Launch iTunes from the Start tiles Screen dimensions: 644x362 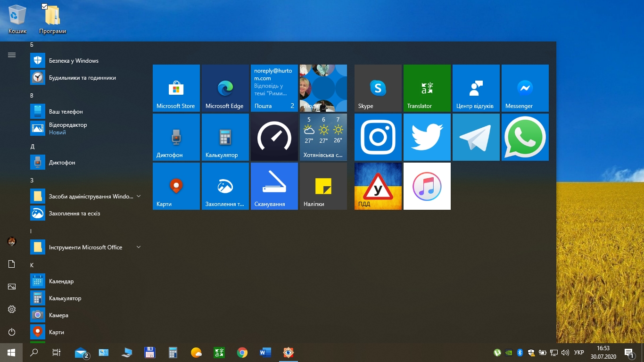pyautogui.click(x=427, y=186)
